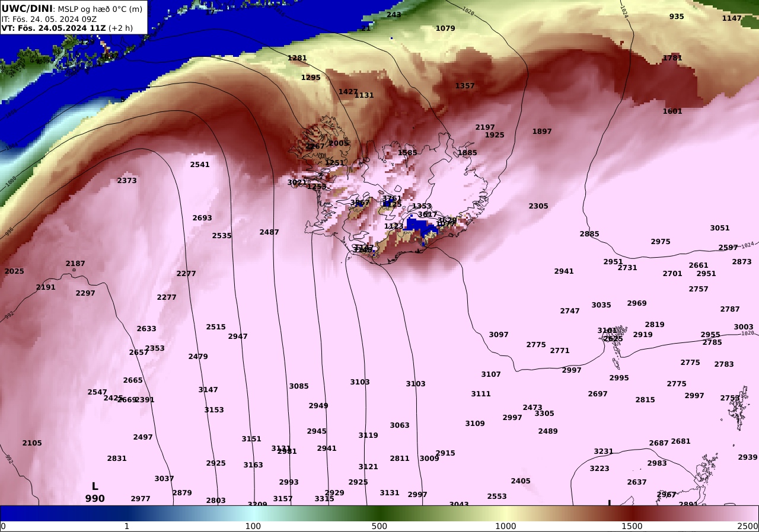This screenshot has height=532, width=759.
Task: Click the height value 2105
Action: click(x=32, y=443)
